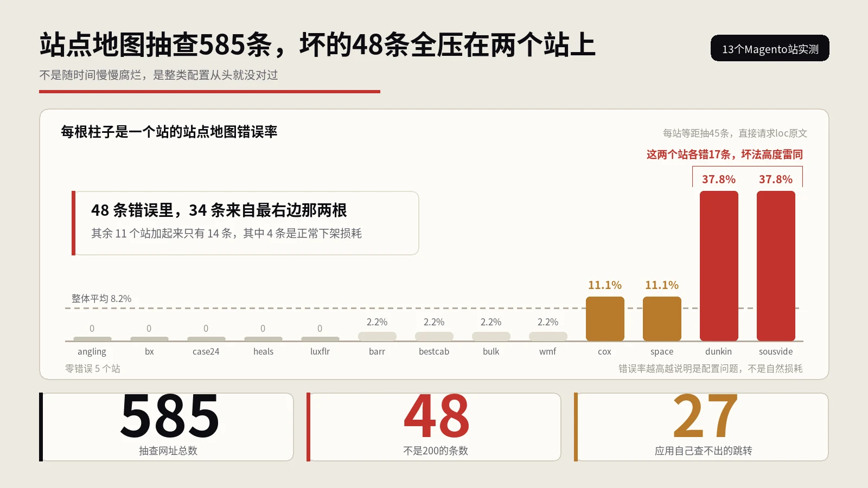Select the bestcab bar at 2.2%
The height and width of the screenshot is (488, 868).
[x=434, y=337]
